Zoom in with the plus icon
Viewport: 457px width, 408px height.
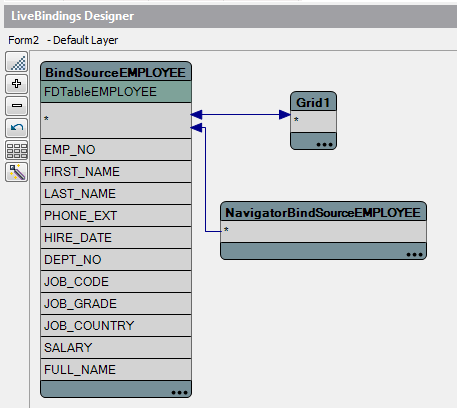tap(17, 84)
